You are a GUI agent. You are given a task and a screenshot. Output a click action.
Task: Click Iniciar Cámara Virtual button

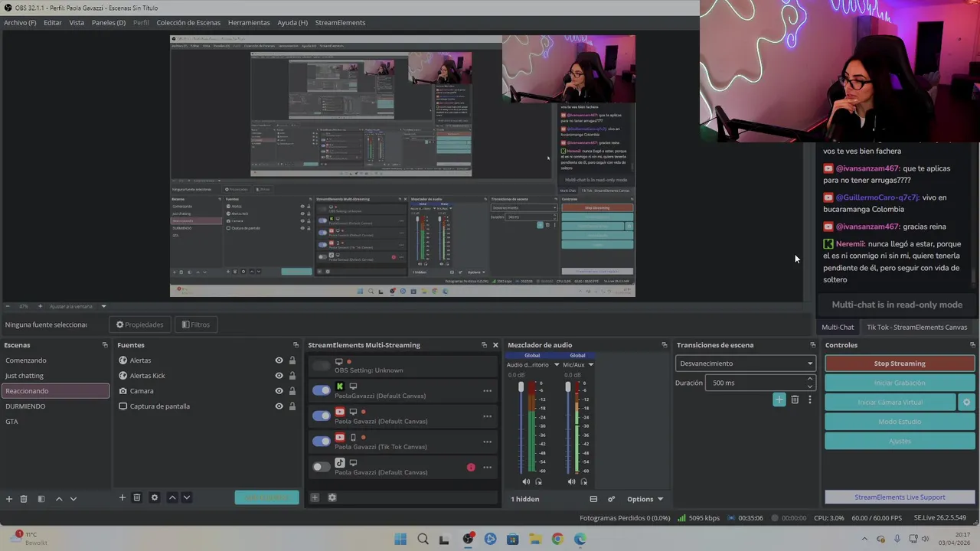[x=890, y=402]
